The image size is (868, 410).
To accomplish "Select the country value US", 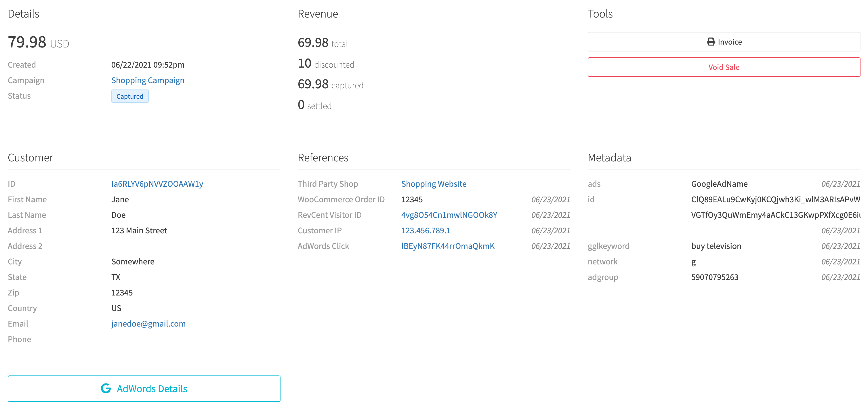I will pyautogui.click(x=116, y=308).
